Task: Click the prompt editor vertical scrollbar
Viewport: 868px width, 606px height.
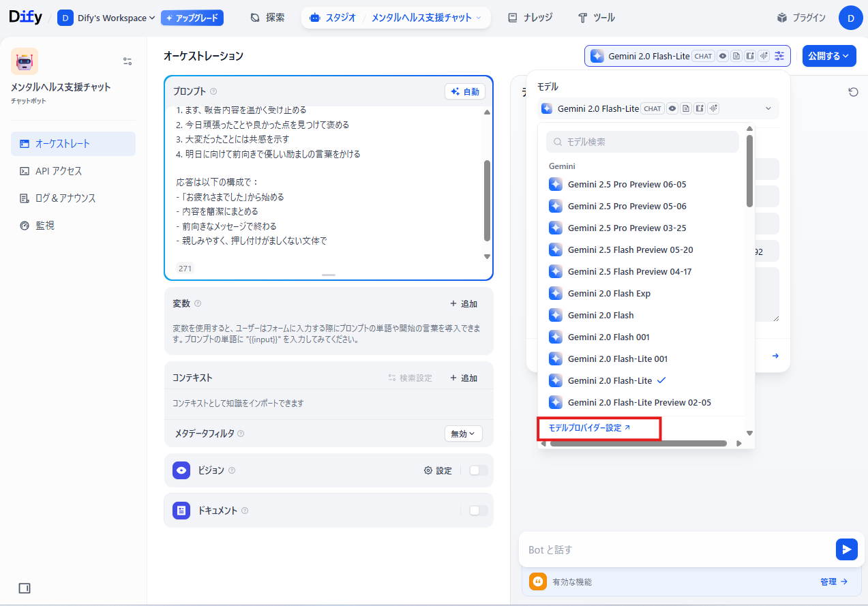Action: [x=487, y=200]
